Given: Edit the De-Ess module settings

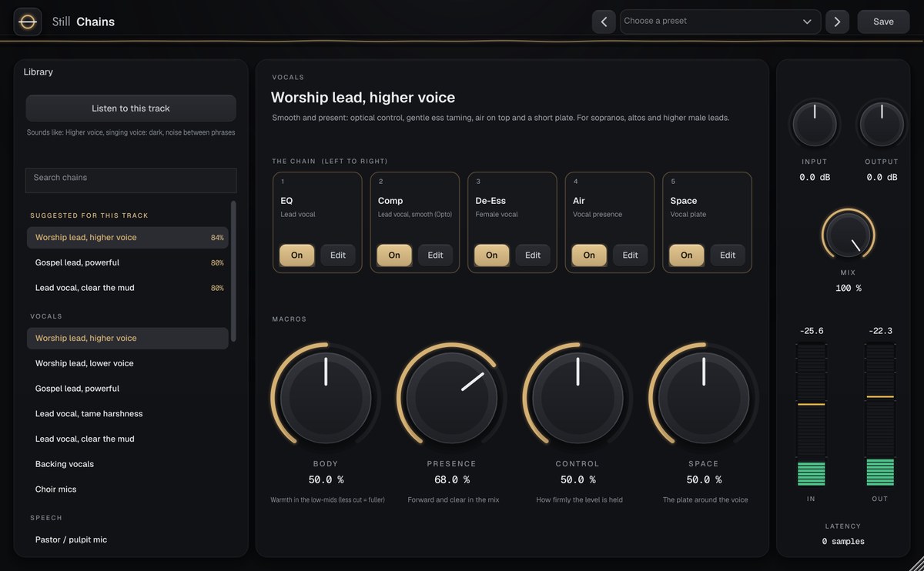Looking at the screenshot, I should coord(533,255).
